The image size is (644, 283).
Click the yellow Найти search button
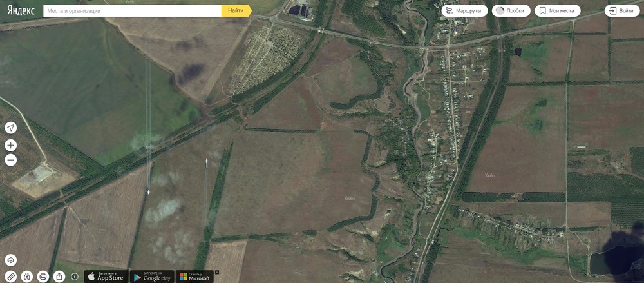pyautogui.click(x=236, y=11)
